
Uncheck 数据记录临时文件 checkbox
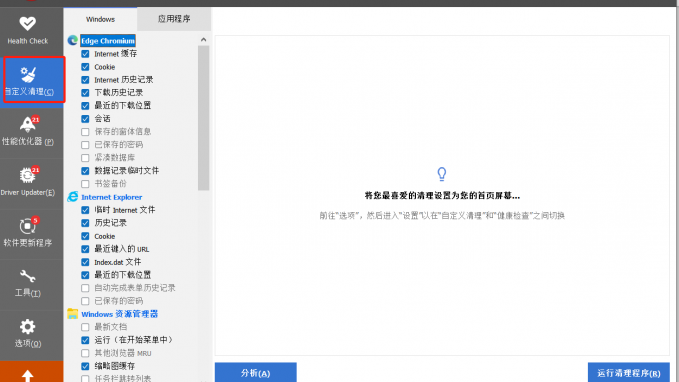[x=85, y=171]
